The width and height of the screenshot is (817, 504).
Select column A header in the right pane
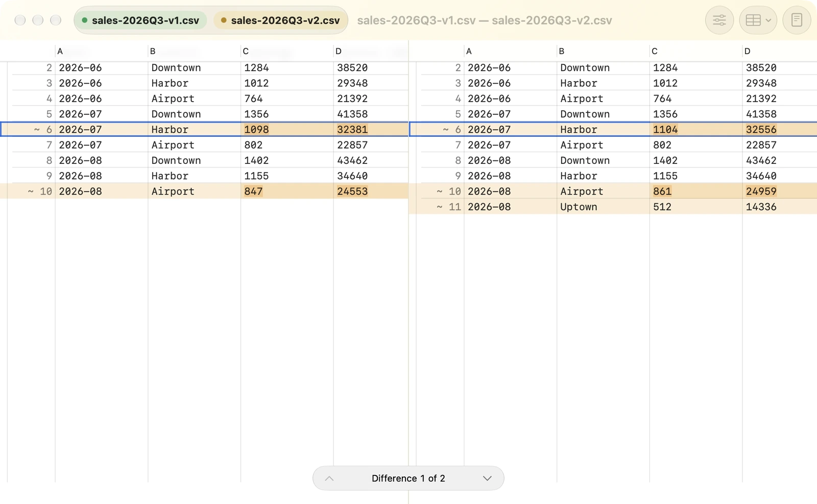469,51
